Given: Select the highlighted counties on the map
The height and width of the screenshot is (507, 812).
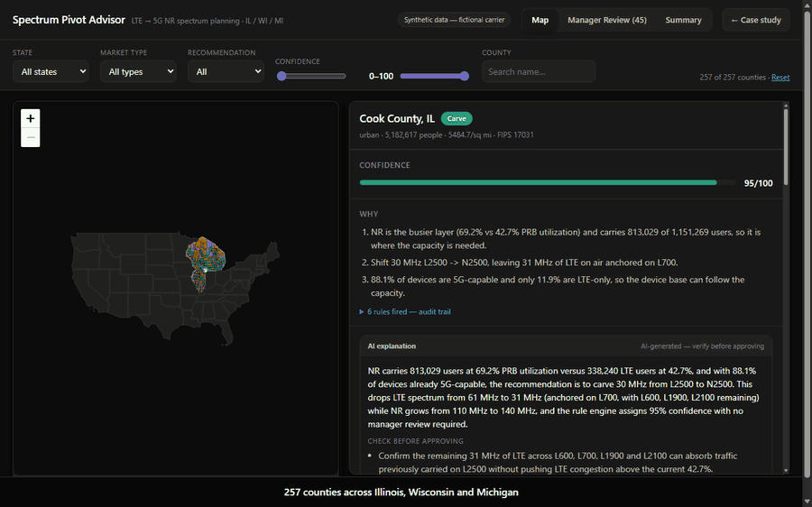Looking at the screenshot, I should click(205, 264).
